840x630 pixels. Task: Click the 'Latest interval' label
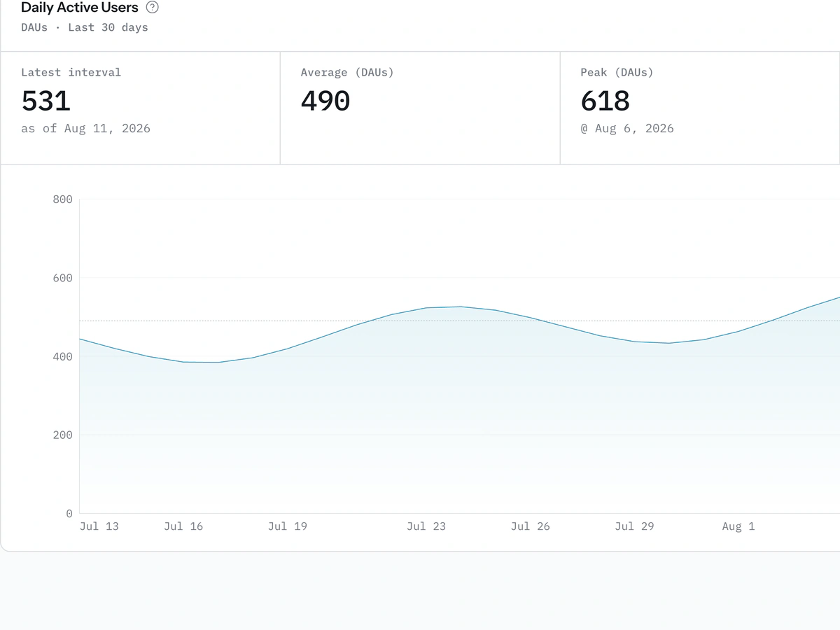click(x=71, y=72)
